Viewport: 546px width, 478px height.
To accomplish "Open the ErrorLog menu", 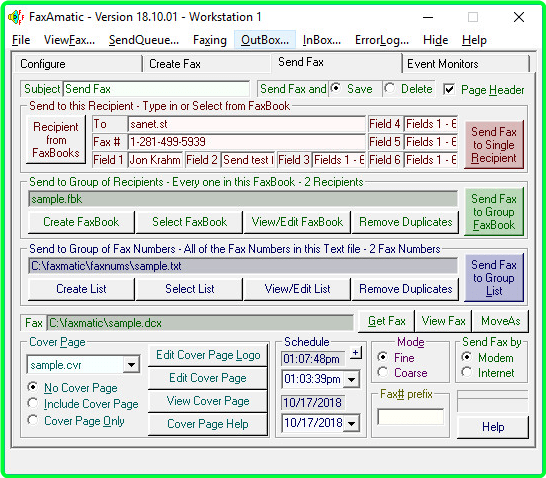I will [x=382, y=40].
